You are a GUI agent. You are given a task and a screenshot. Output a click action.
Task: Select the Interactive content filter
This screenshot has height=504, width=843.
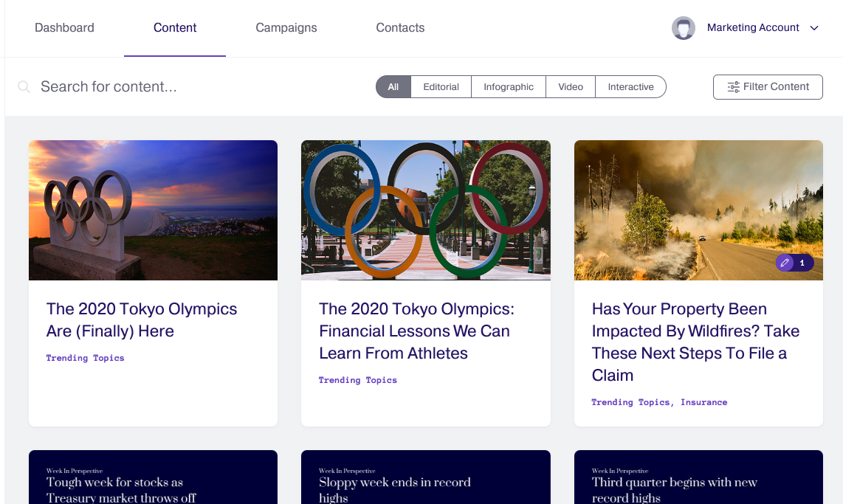coord(630,87)
